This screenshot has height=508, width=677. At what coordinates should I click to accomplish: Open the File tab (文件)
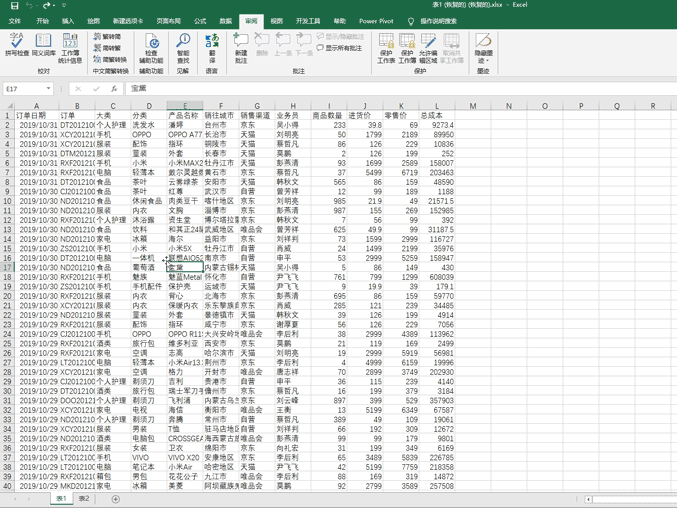15,21
